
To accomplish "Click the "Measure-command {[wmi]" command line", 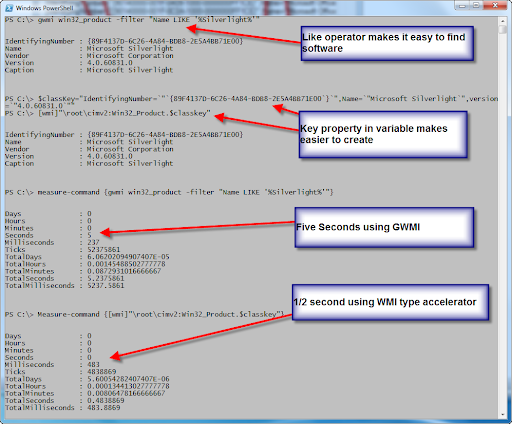I will [x=144, y=314].
